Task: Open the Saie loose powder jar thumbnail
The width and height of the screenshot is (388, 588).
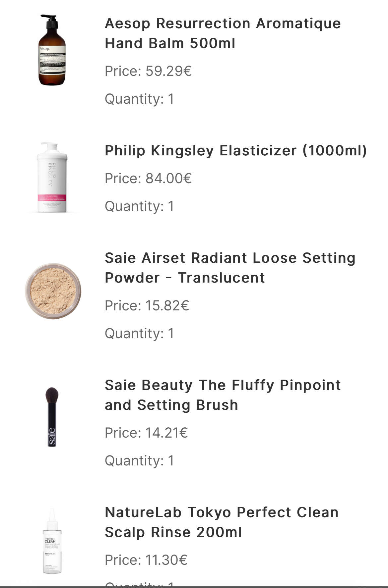Action: pyautogui.click(x=53, y=291)
